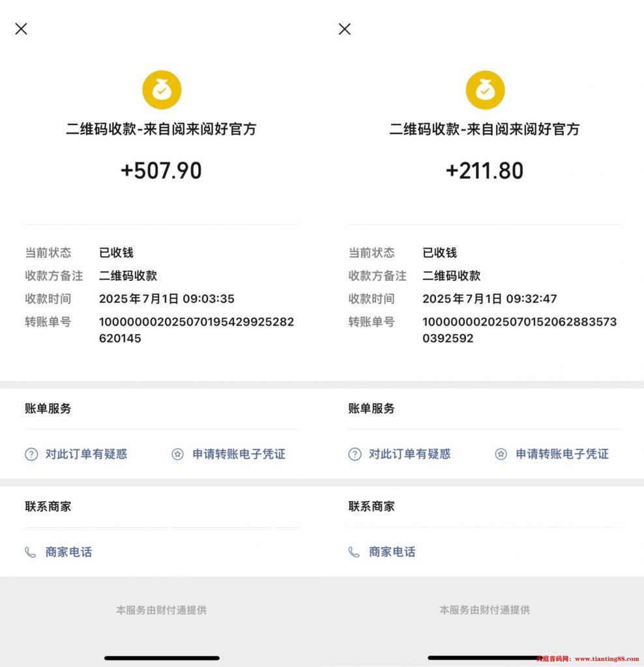Click star badge icon in left receipt

coord(177,454)
